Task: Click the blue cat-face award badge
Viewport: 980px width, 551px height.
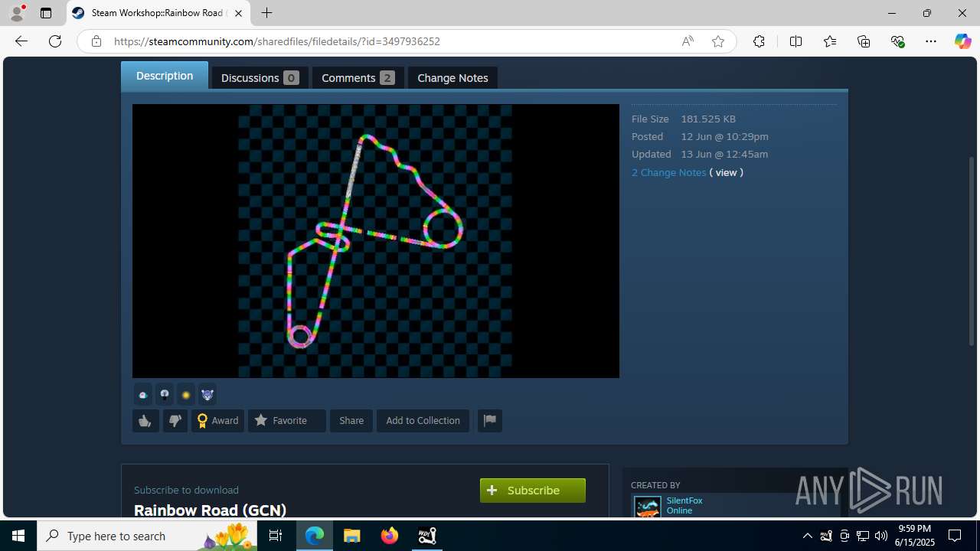Action: click(207, 395)
